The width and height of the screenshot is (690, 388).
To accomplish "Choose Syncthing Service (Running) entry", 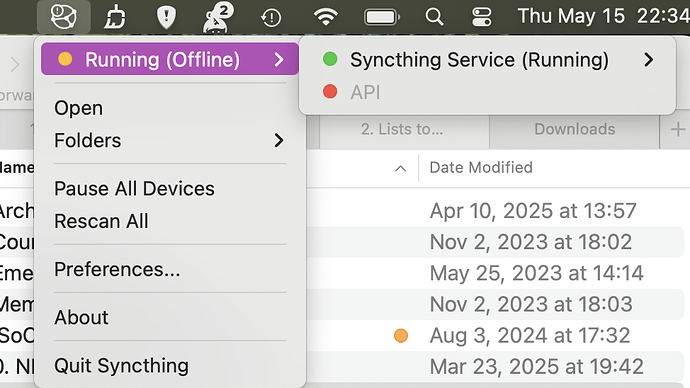I will [x=487, y=59].
